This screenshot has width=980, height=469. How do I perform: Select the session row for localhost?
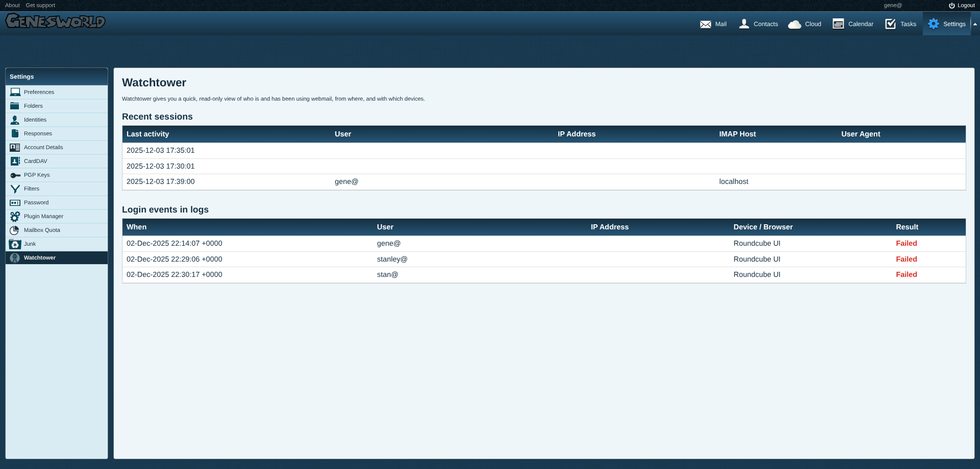coord(544,182)
